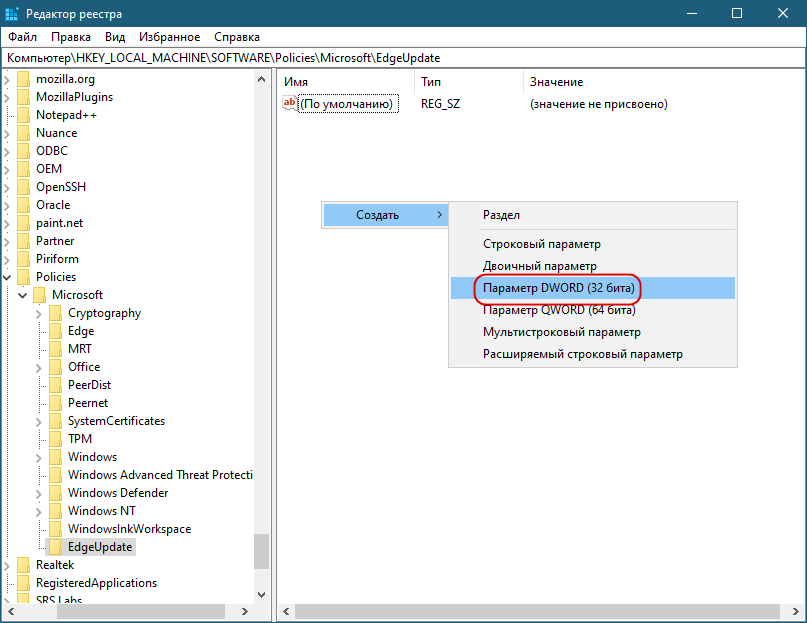807x623 pixels.
Task: Click the tree horizontal scrollbar right arrow
Action: [x=245, y=612]
